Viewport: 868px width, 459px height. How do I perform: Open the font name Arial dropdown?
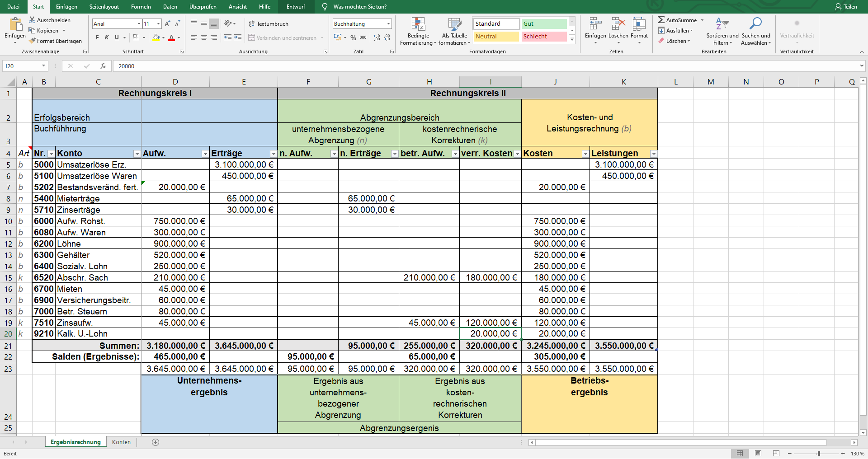(x=139, y=24)
